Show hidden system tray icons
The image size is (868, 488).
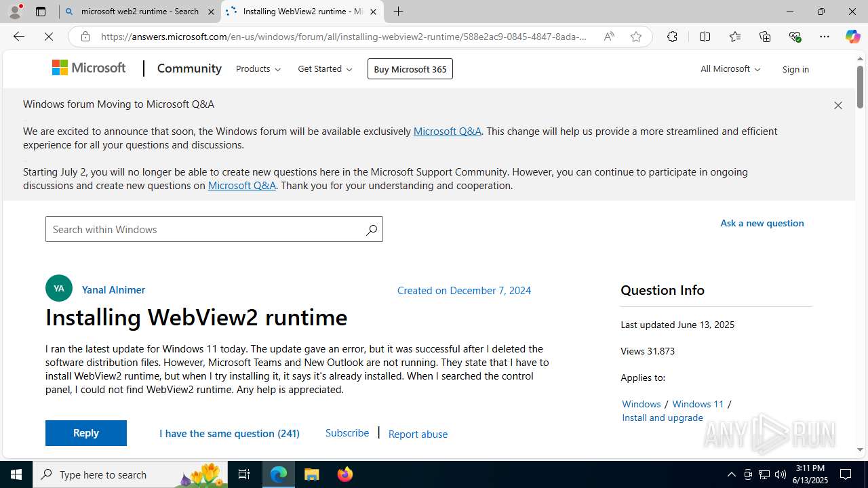point(731,474)
